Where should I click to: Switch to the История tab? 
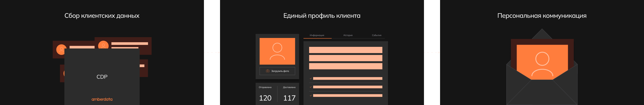tap(348, 35)
